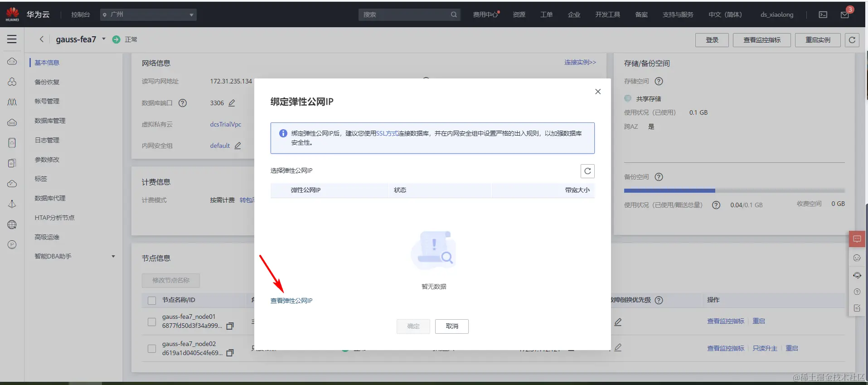Click the refresh icon next to 重启实例
Image resolution: width=868 pixels, height=385 pixels.
tap(852, 40)
